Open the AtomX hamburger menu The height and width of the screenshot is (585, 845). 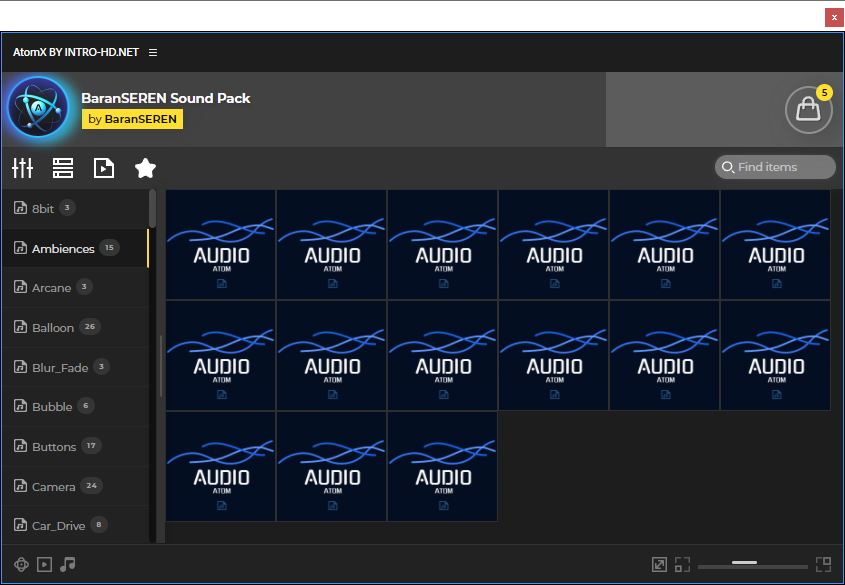(153, 52)
